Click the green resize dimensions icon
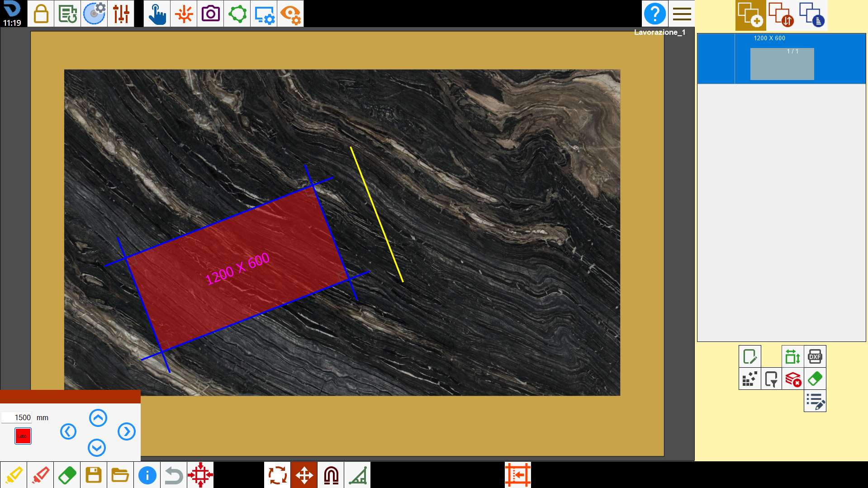Screen dimensions: 868x488 click(792, 356)
